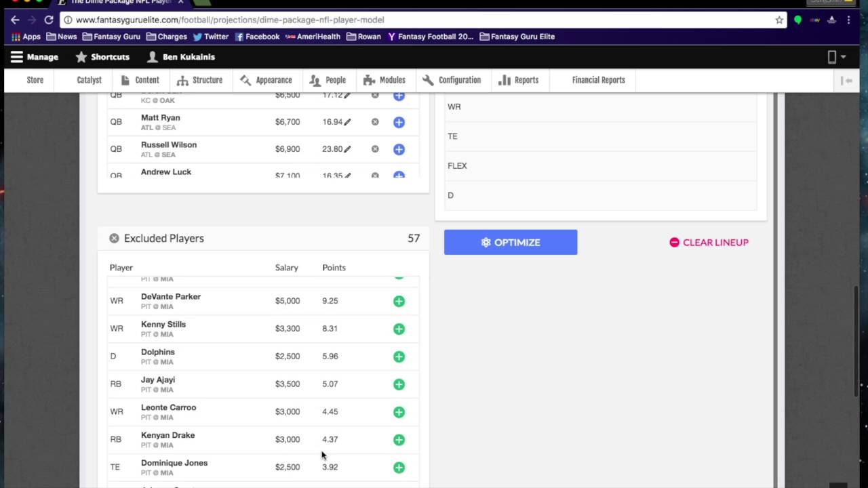This screenshot has height=488, width=868.
Task: Open the Twitter bookmark
Action: click(x=211, y=37)
